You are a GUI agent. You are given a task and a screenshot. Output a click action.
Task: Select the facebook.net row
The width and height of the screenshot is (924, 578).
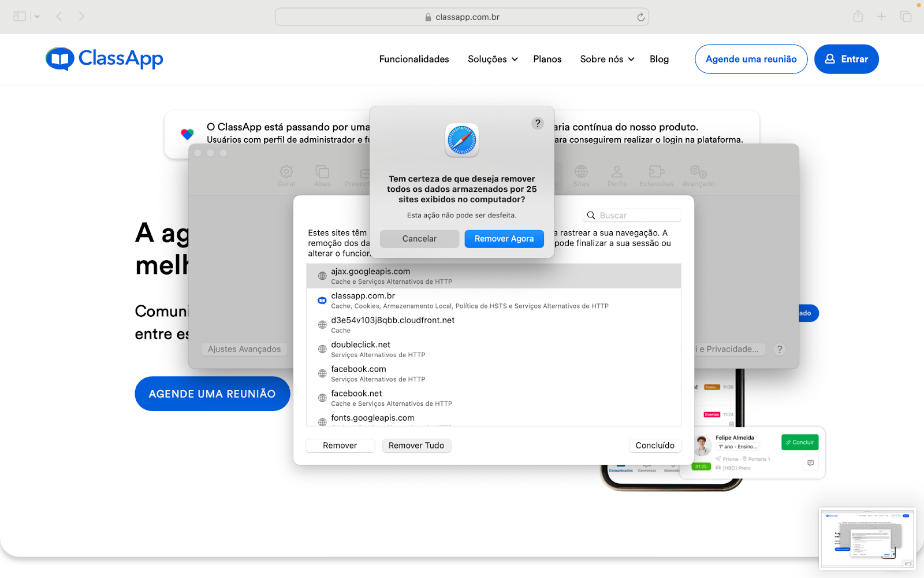(x=494, y=398)
